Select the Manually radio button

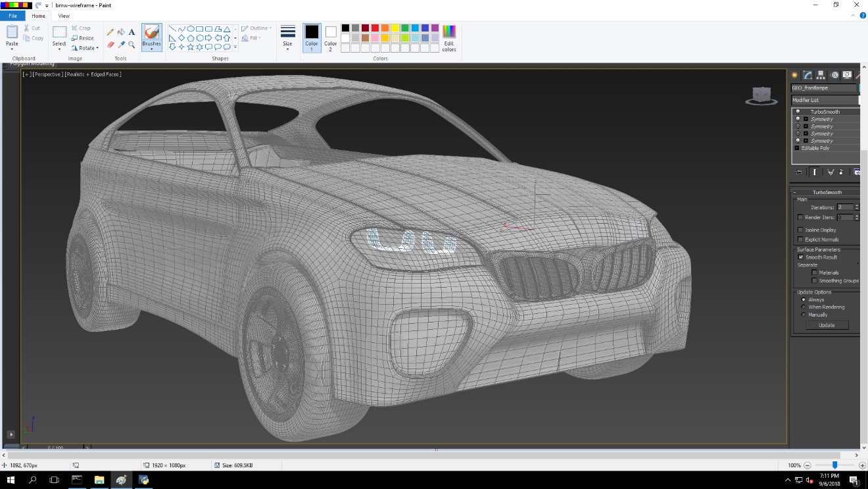coord(804,315)
